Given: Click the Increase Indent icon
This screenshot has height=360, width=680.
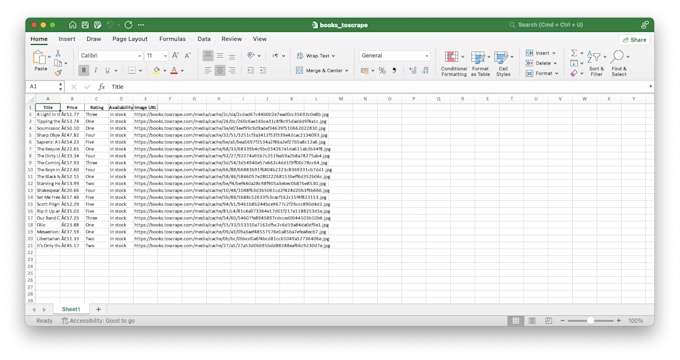Looking at the screenshot, I should 263,70.
